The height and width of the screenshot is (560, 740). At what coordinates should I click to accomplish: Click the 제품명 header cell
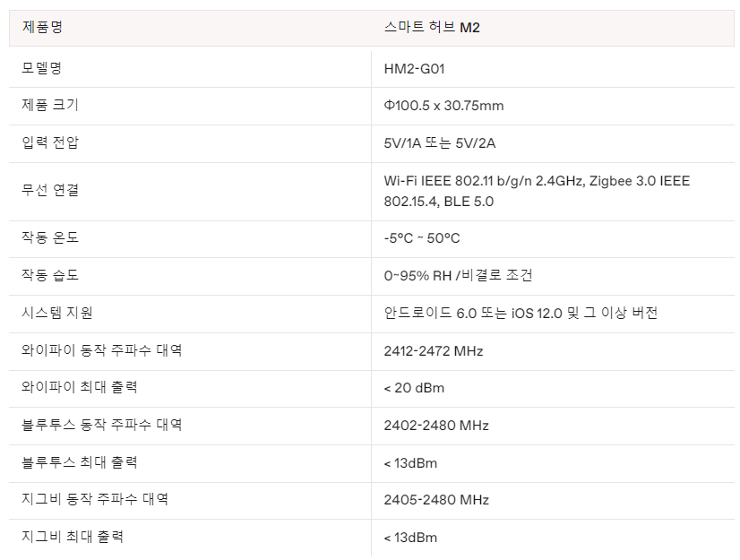tap(42, 28)
